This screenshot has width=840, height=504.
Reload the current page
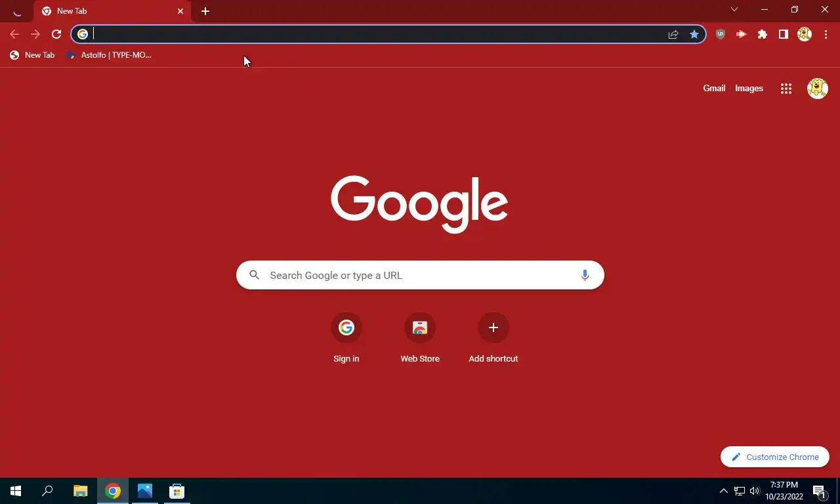[56, 34]
